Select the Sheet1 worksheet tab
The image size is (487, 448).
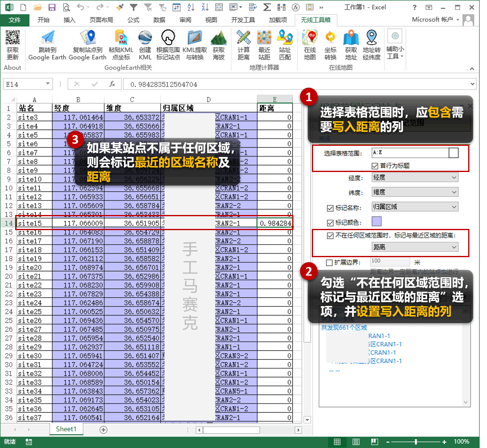tap(66, 429)
